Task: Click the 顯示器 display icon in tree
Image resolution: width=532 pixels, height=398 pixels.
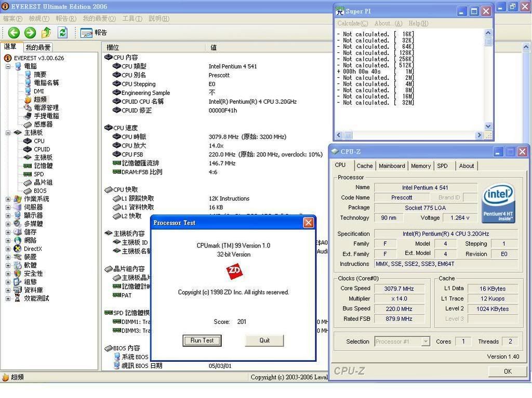Action: click(18, 215)
